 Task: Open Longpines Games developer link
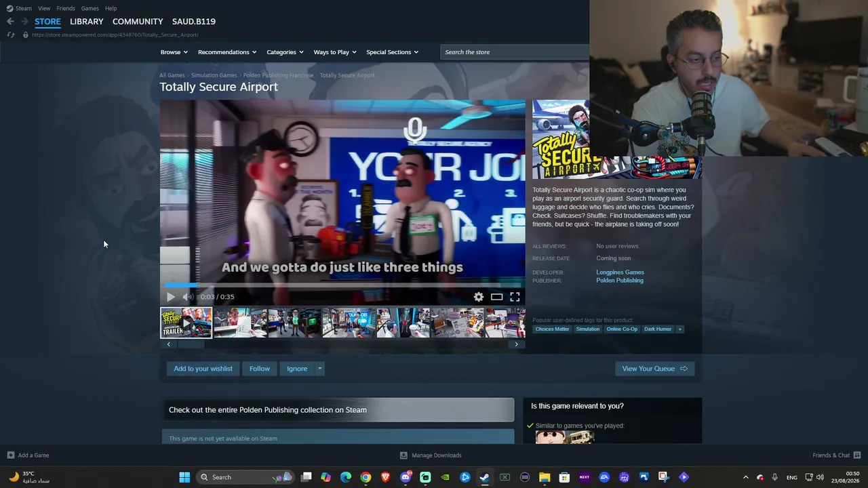(x=620, y=272)
